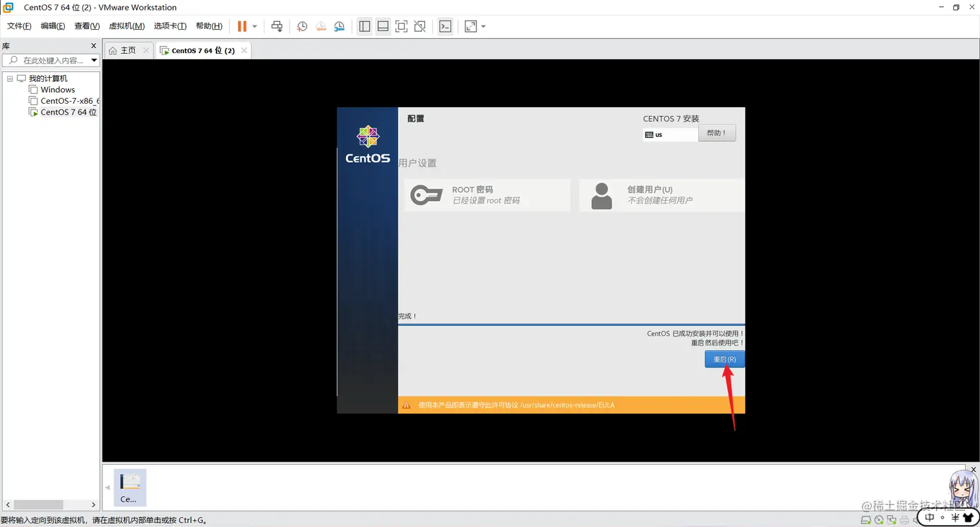Pause the virtual machine with the orange button
This screenshot has height=527, width=980.
coord(242,26)
